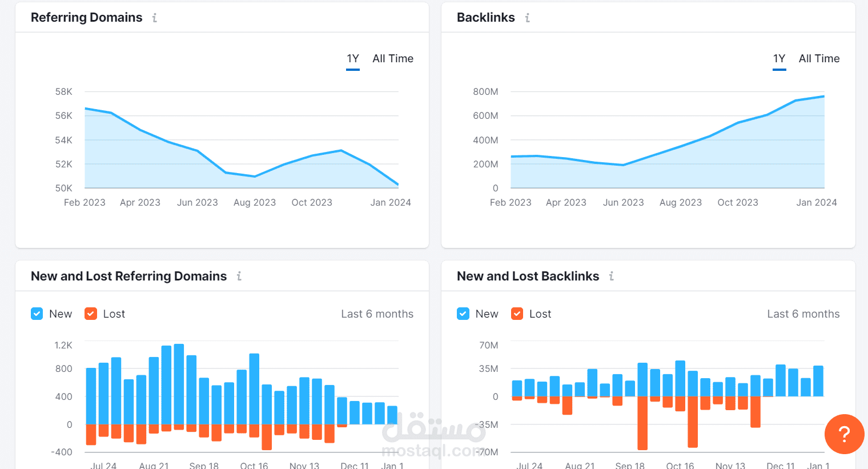The width and height of the screenshot is (868, 469).
Task: Select 1Y range for Backlinks
Action: [x=779, y=59]
